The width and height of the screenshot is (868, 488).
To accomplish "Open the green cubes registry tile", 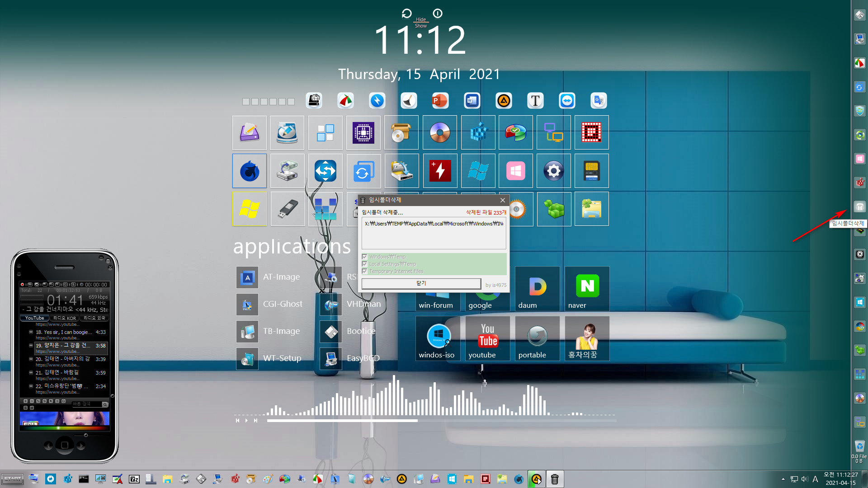I will click(554, 209).
